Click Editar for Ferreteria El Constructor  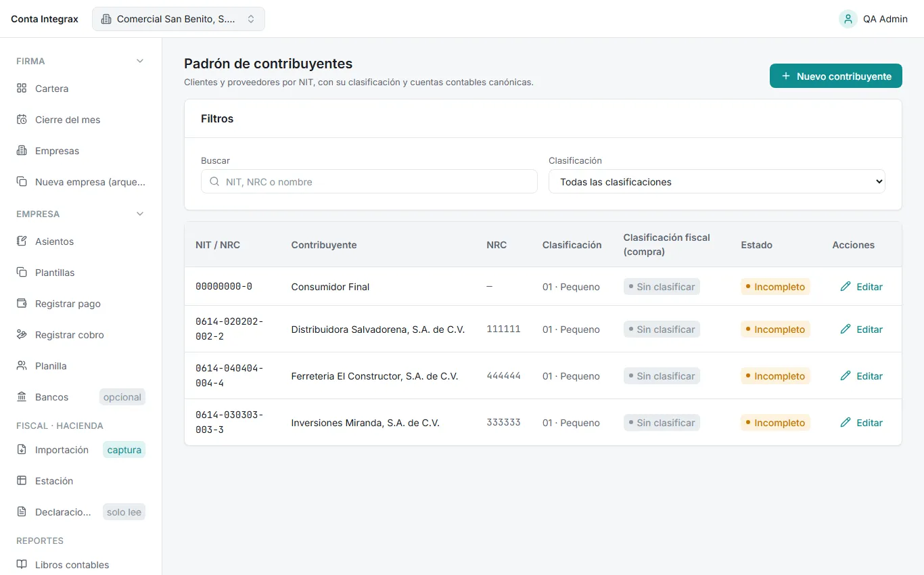click(x=862, y=376)
